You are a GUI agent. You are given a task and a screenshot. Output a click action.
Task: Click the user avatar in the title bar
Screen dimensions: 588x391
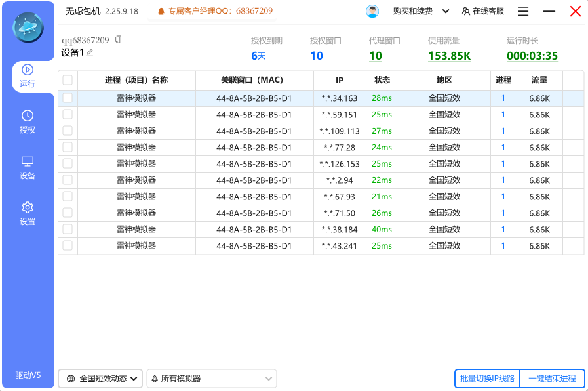372,10
